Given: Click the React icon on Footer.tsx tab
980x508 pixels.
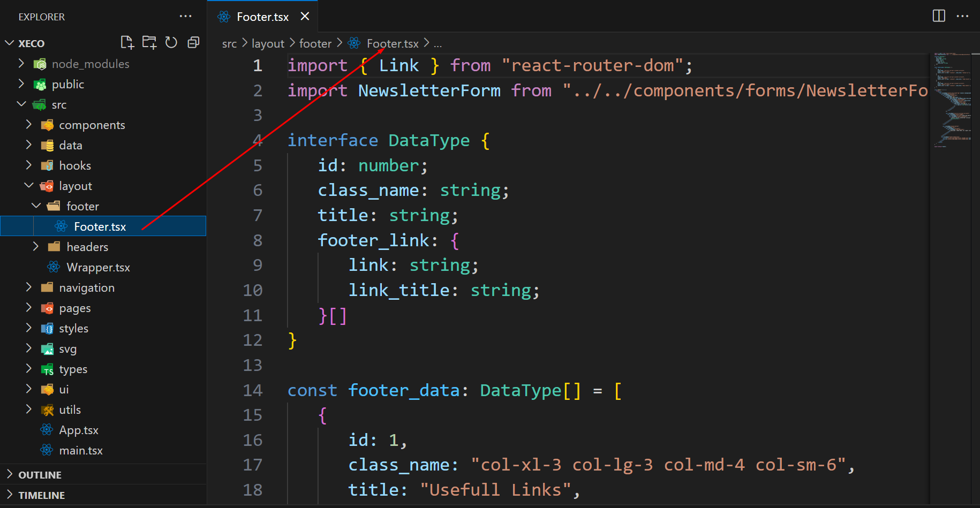Looking at the screenshot, I should pos(224,17).
